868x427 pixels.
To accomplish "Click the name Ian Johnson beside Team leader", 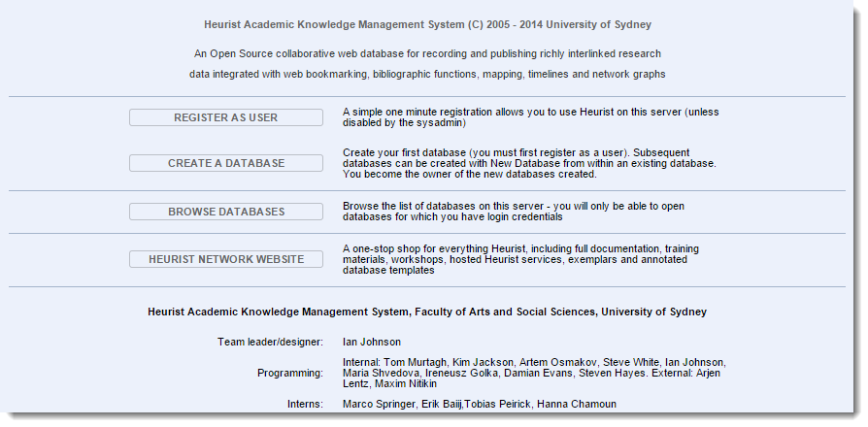I will (x=372, y=342).
